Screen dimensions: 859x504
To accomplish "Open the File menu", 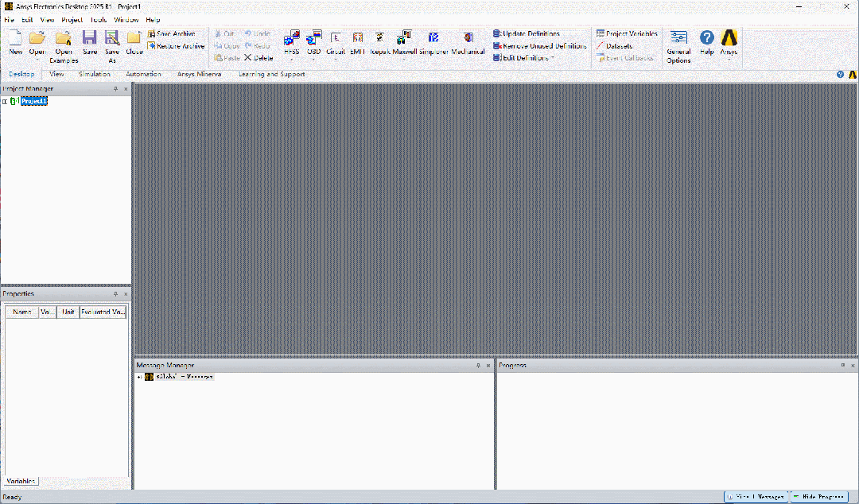I will 10,20.
